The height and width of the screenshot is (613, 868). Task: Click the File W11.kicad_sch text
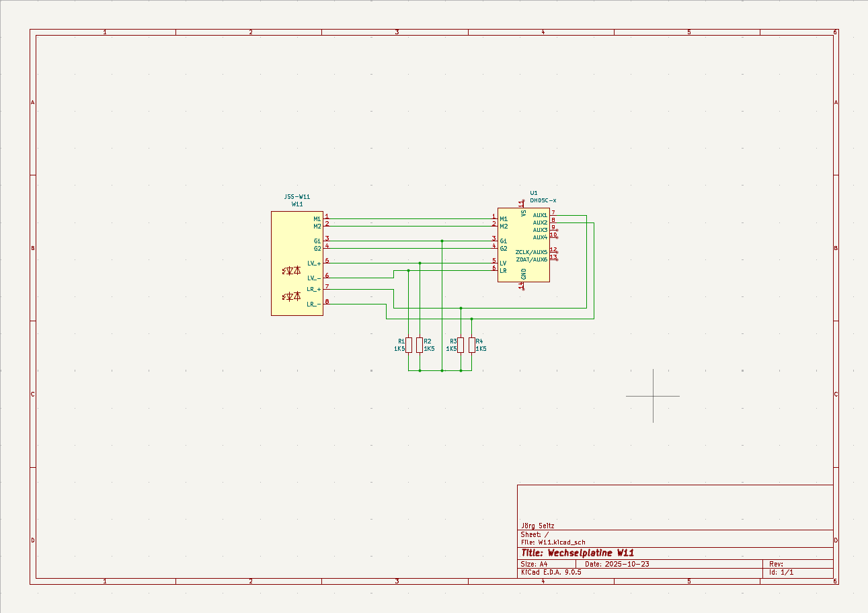click(553, 542)
